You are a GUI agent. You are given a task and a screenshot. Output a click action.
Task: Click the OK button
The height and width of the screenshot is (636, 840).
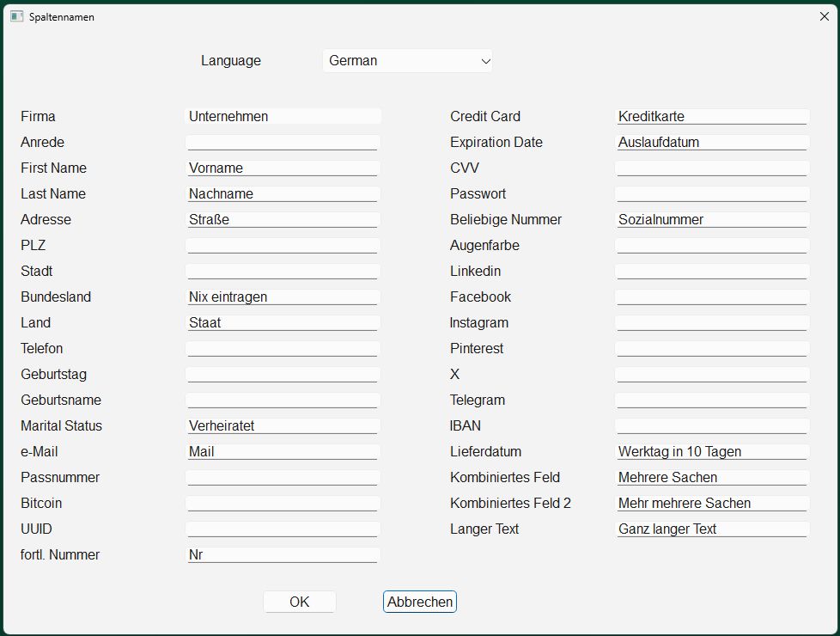300,602
